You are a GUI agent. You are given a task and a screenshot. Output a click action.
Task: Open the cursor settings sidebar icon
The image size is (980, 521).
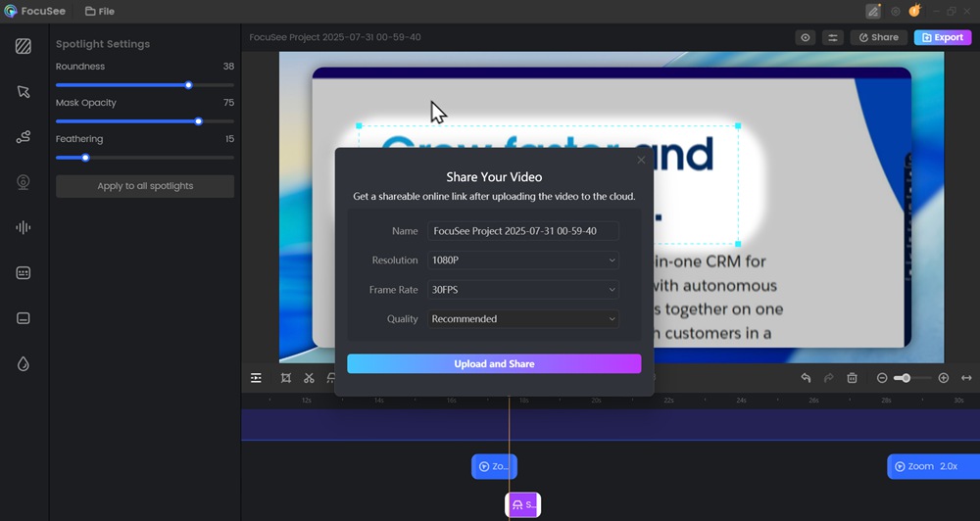[24, 92]
